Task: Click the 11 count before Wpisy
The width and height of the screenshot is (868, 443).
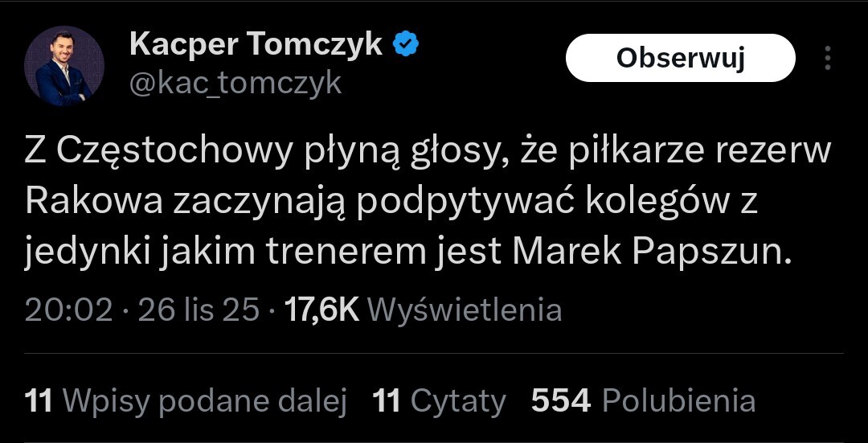Action: tap(39, 400)
